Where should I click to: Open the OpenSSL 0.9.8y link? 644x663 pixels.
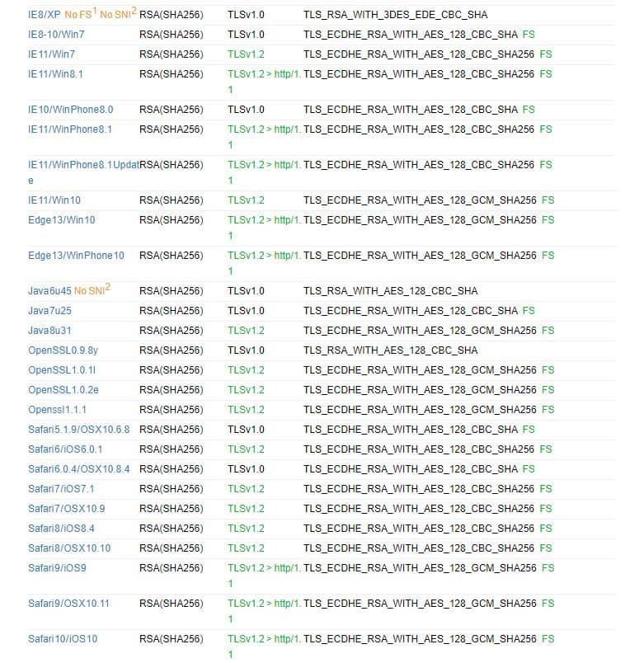(x=63, y=350)
